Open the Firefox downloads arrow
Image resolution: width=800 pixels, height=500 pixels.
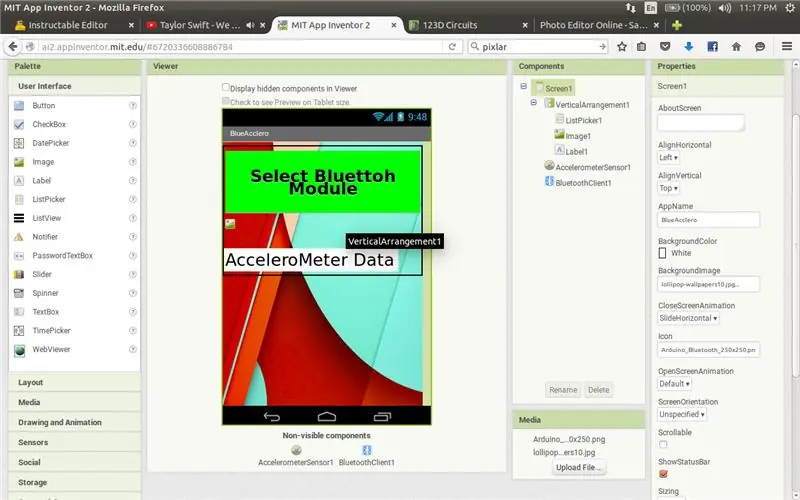click(688, 46)
